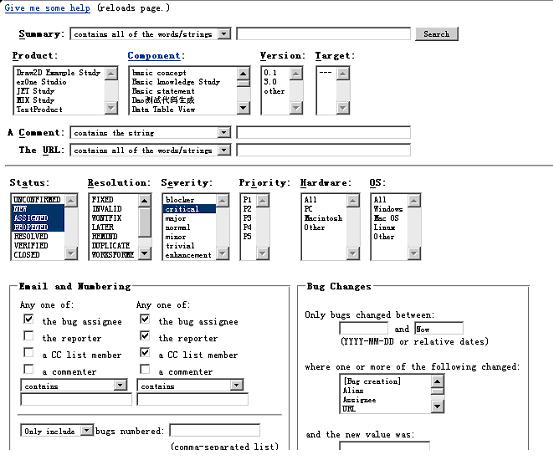Click the bugs numbered input field
The width and height of the screenshot is (553, 462).
[x=215, y=431]
